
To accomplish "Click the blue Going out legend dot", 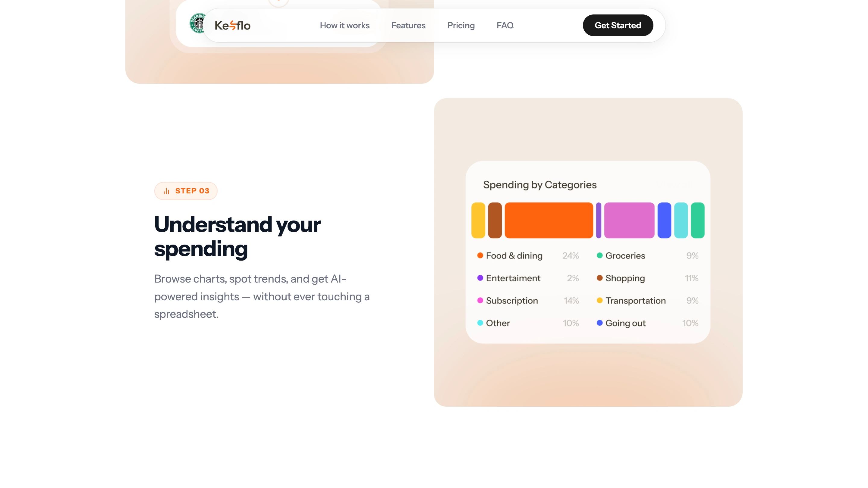I will click(599, 323).
